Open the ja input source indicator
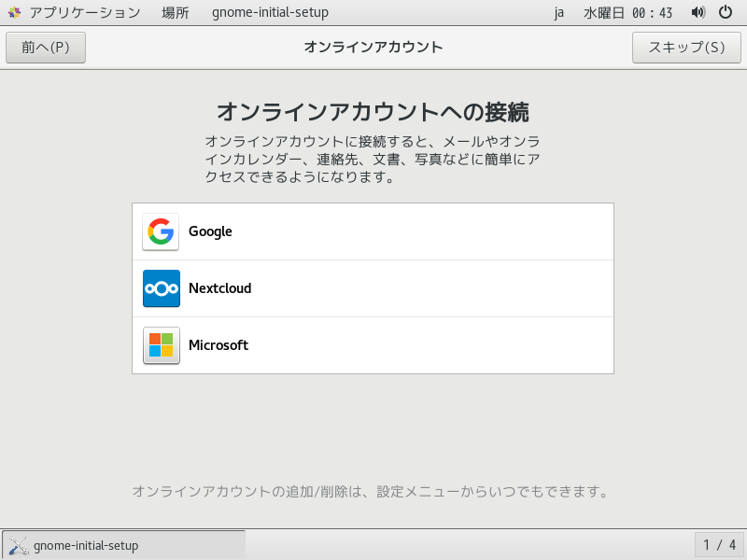 click(x=558, y=12)
